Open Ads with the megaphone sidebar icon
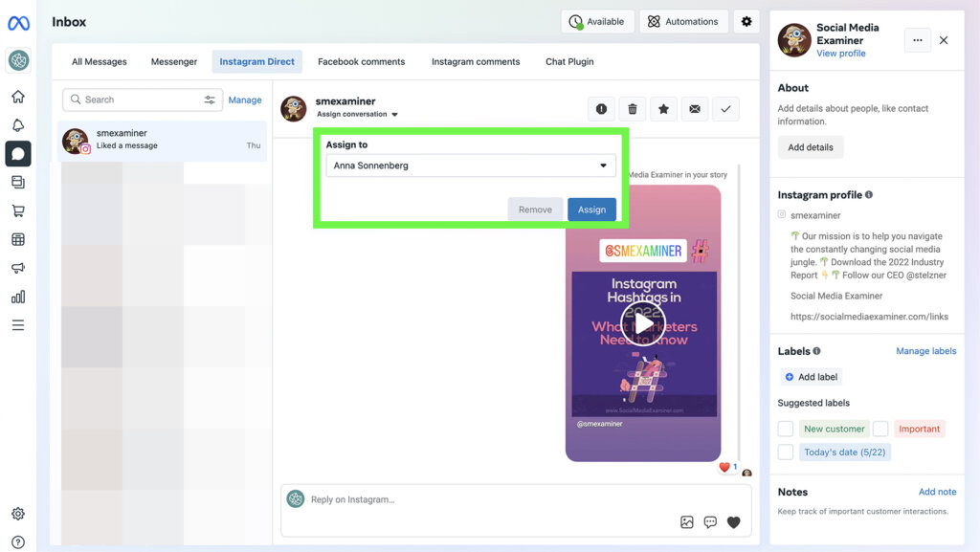 18,268
